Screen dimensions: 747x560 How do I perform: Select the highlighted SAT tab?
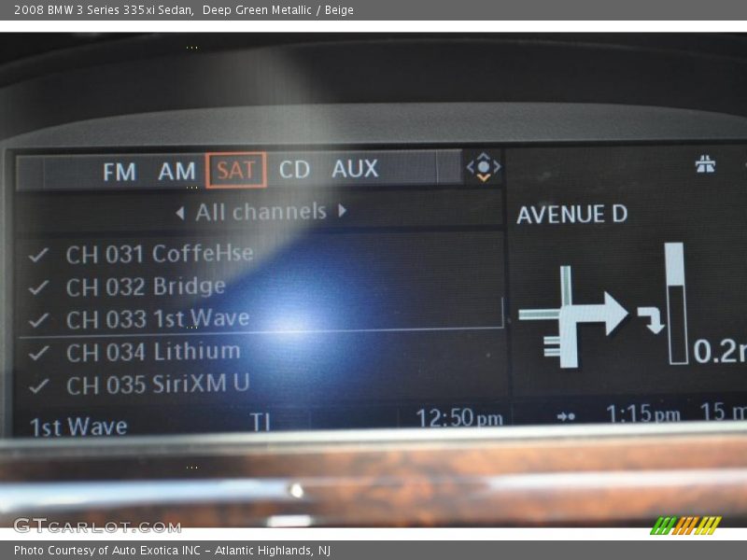(236, 170)
